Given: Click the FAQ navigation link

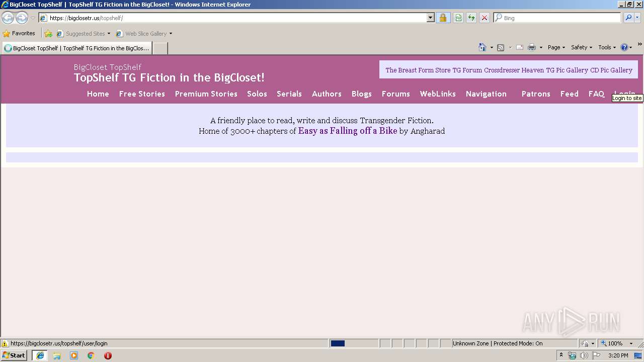Looking at the screenshot, I should 597,94.
